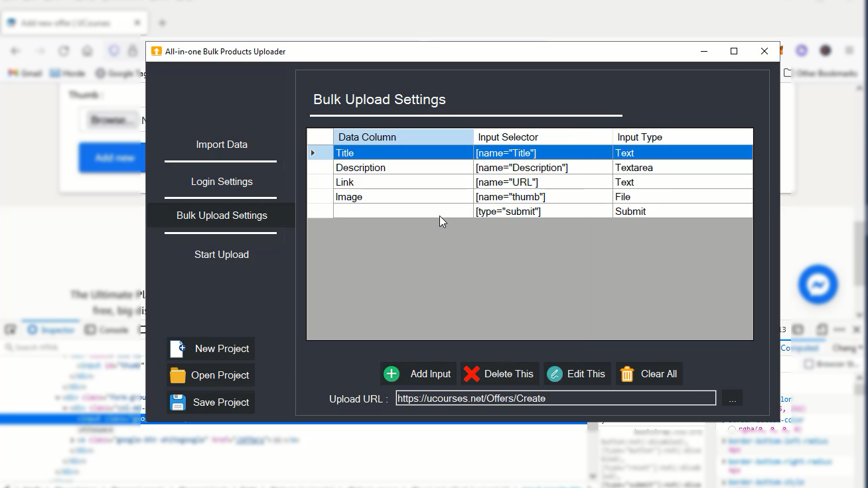The width and height of the screenshot is (868, 488).
Task: Click the ellipsis button beside Upload URL
Action: point(733,398)
